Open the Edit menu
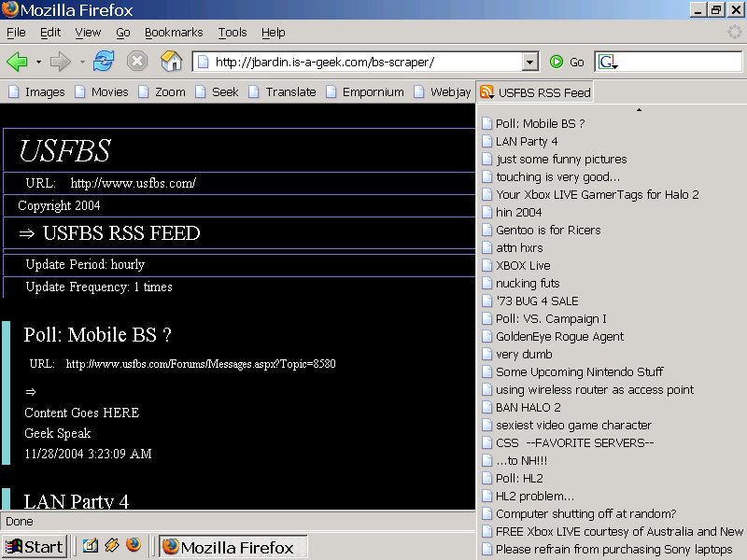This screenshot has height=560, width=747. click(x=50, y=33)
